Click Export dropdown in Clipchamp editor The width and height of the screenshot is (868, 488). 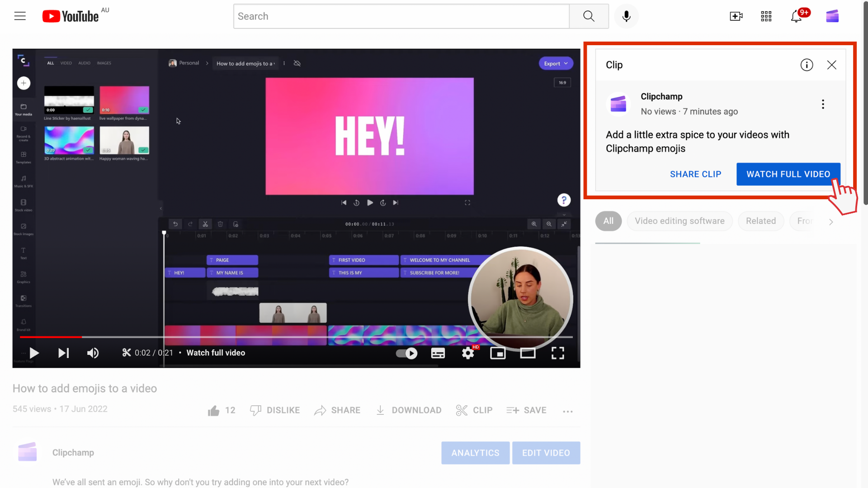point(556,64)
